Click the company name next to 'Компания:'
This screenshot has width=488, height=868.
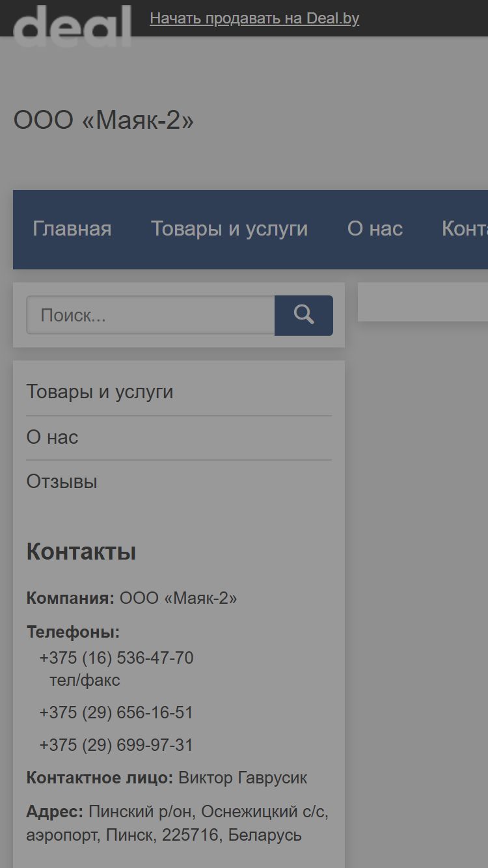coord(178,598)
